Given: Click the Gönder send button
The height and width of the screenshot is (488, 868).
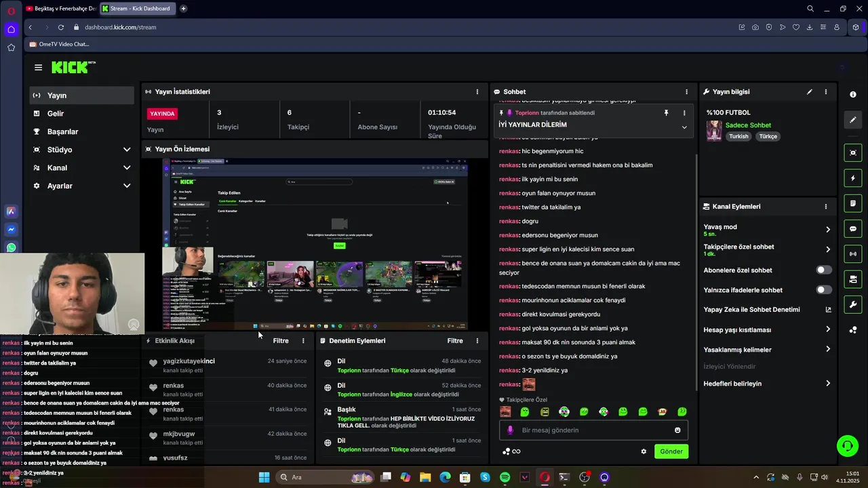Looking at the screenshot, I should 671,451.
